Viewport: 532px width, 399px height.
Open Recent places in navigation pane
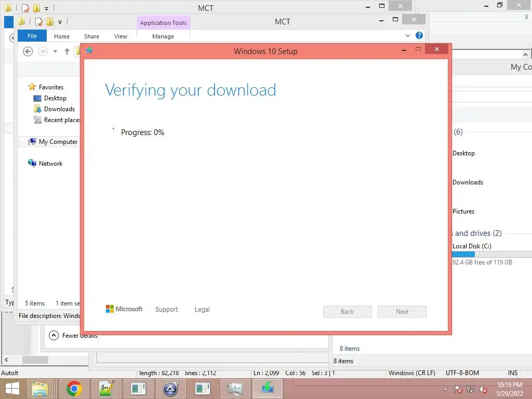coord(62,120)
